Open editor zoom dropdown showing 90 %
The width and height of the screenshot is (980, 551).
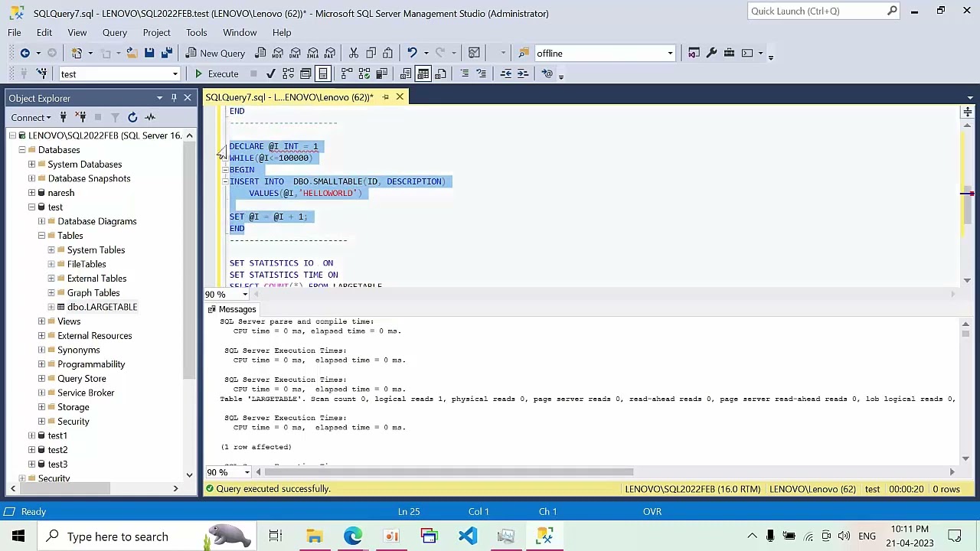[244, 295]
